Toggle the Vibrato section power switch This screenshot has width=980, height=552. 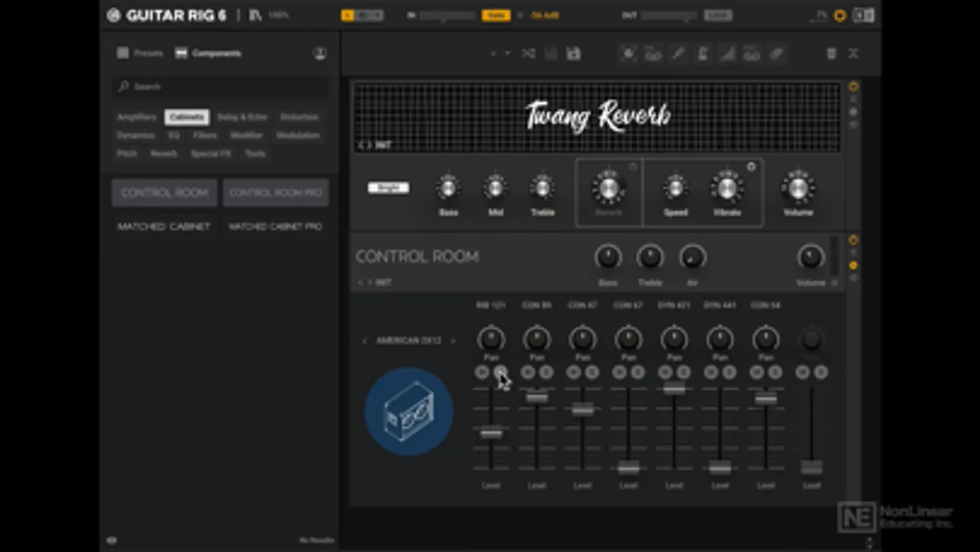pos(751,166)
